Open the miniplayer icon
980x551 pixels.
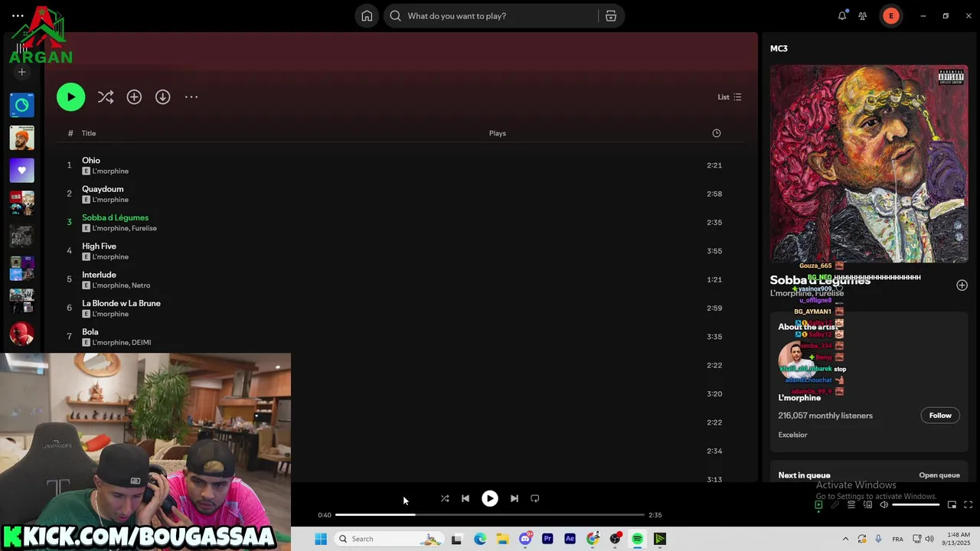[x=952, y=505]
